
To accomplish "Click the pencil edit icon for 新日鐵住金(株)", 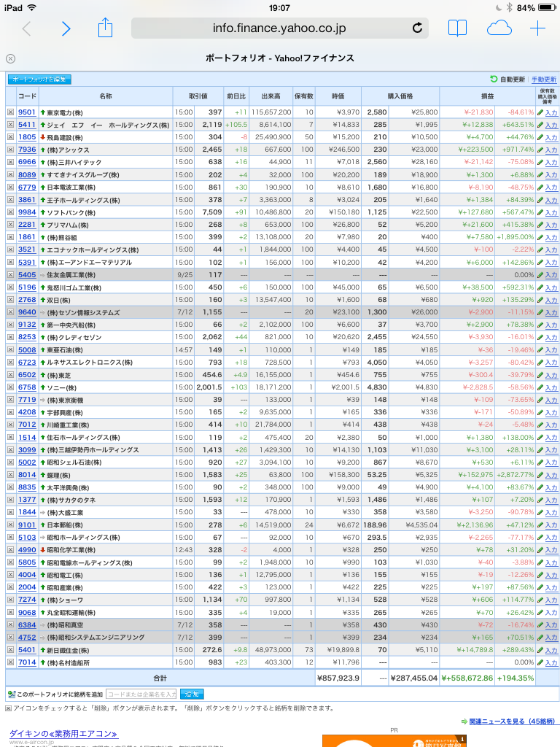I will point(540,650).
